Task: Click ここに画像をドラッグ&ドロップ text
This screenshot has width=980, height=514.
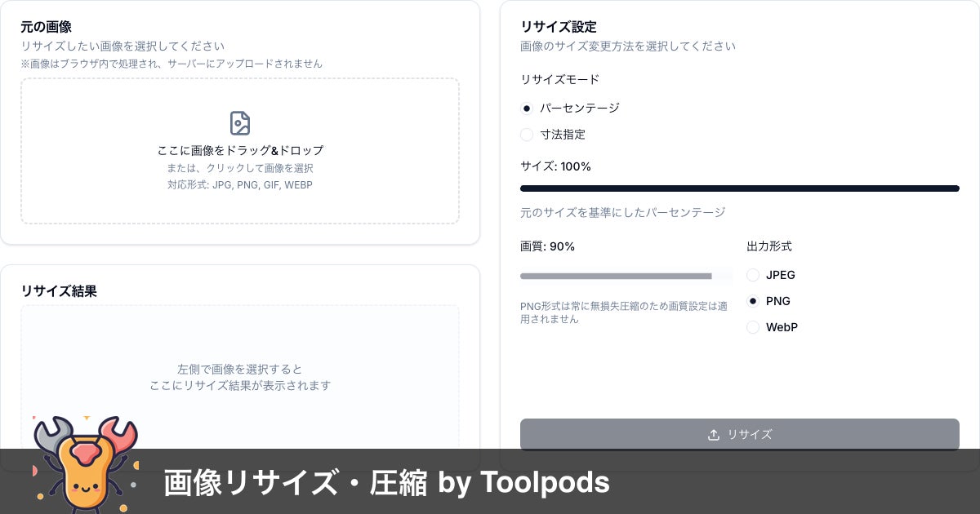Action: [x=239, y=150]
